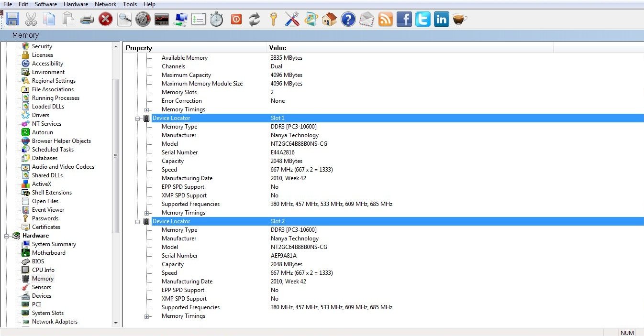Viewport: 644px width, 336px height.
Task: Collapse the Hardware tree section
Action: [x=7, y=236]
